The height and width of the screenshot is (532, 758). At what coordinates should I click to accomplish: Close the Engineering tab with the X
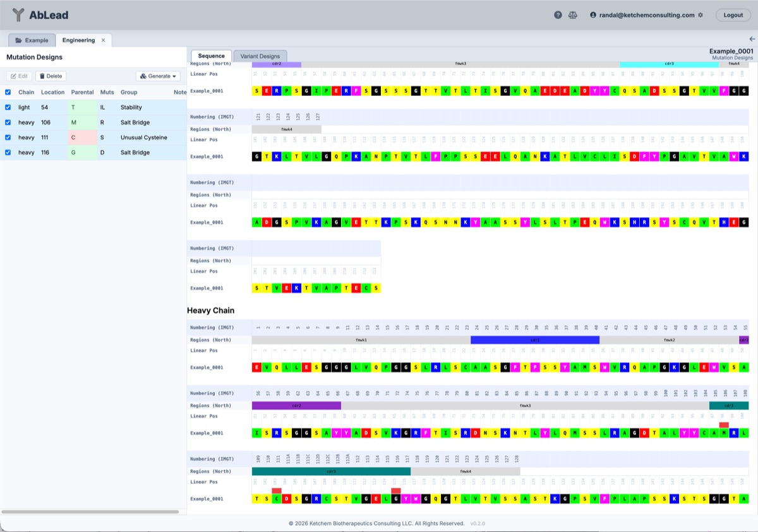tap(103, 40)
